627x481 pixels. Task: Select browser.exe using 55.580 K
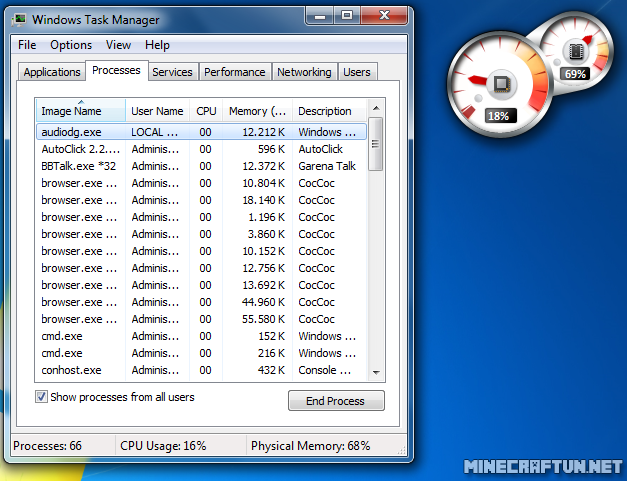[x=202, y=319]
